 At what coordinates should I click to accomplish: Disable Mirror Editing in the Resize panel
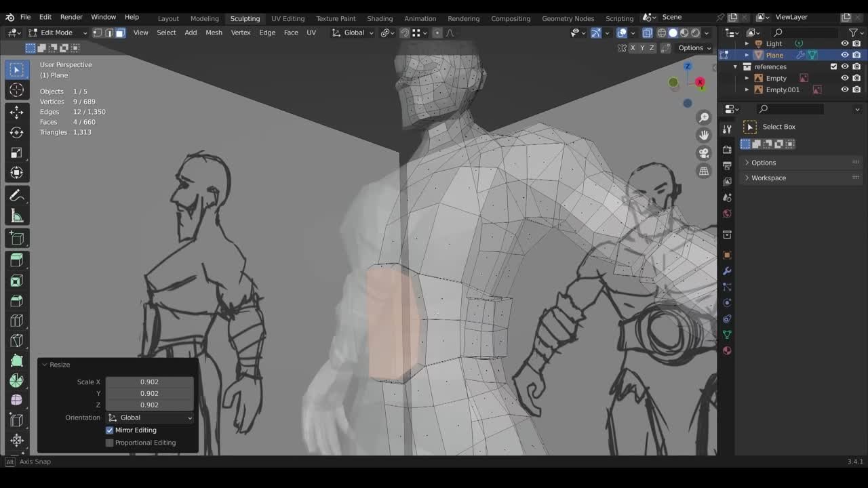[109, 430]
